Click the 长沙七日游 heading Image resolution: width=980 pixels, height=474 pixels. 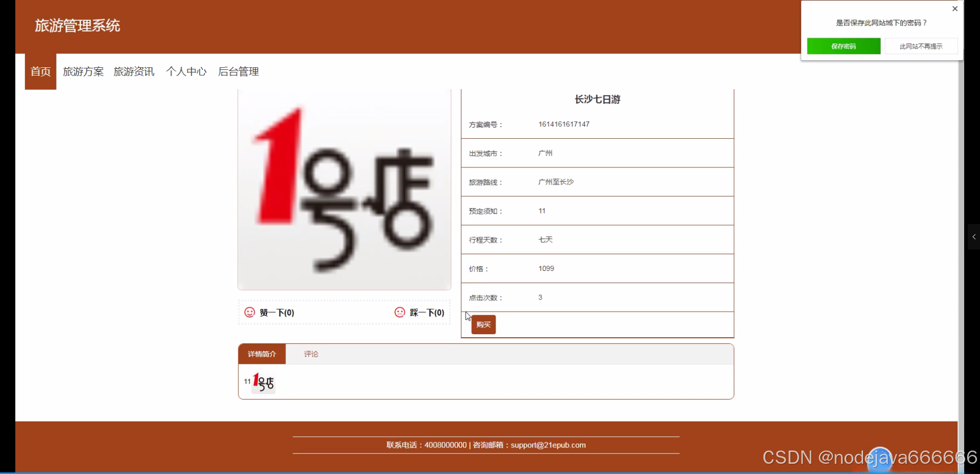[597, 99]
